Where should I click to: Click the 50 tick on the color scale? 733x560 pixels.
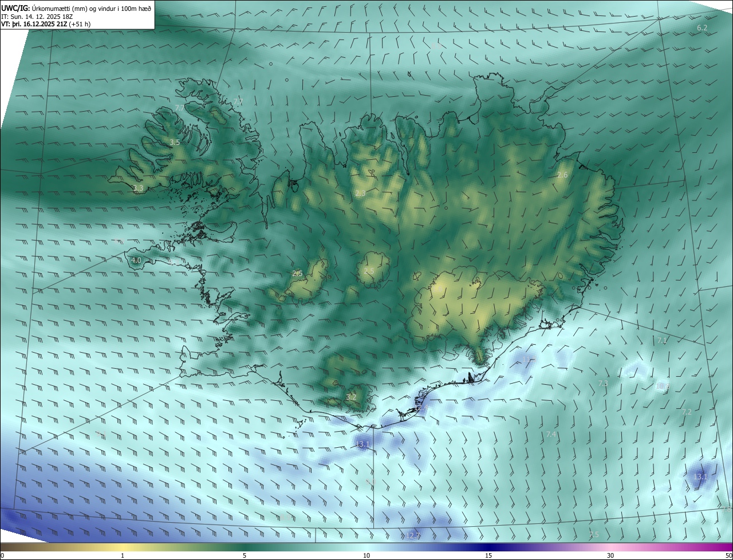[728, 555]
